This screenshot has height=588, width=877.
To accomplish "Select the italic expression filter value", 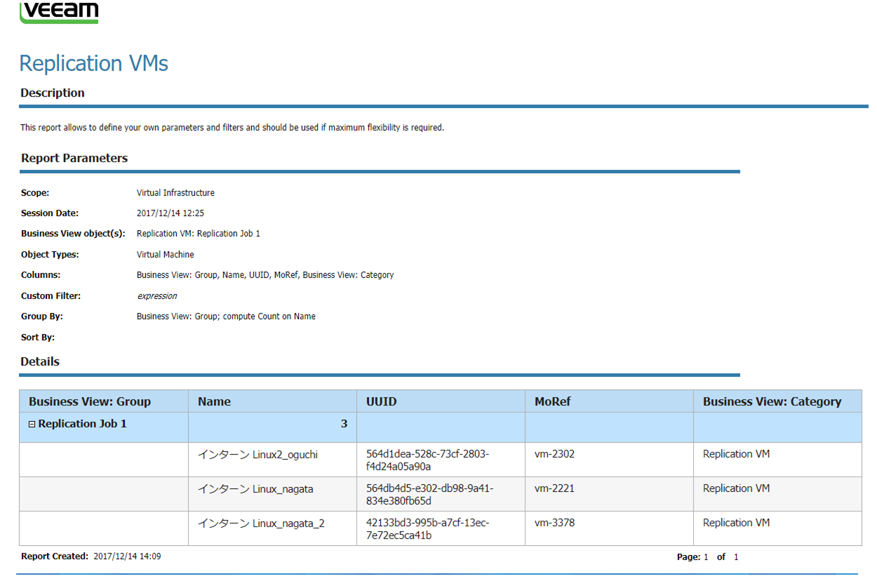I will [x=157, y=296].
